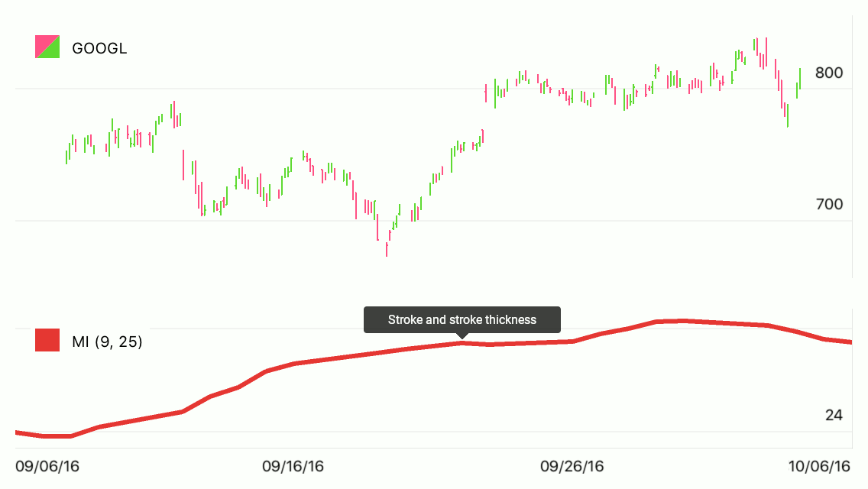Screen dimensions: 868x489
Task: Click the tooltip's pointer arrow on the MI line
Action: [462, 336]
